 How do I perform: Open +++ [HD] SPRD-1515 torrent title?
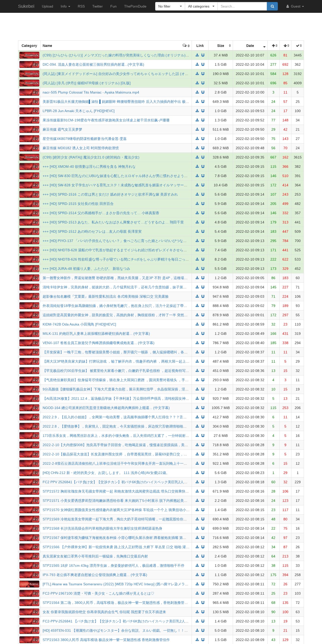(x=78, y=204)
